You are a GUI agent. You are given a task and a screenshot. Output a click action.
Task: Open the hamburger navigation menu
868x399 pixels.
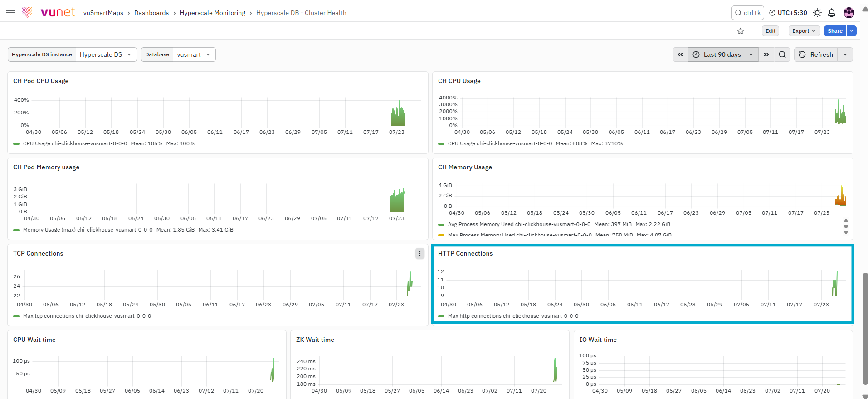[x=10, y=13]
